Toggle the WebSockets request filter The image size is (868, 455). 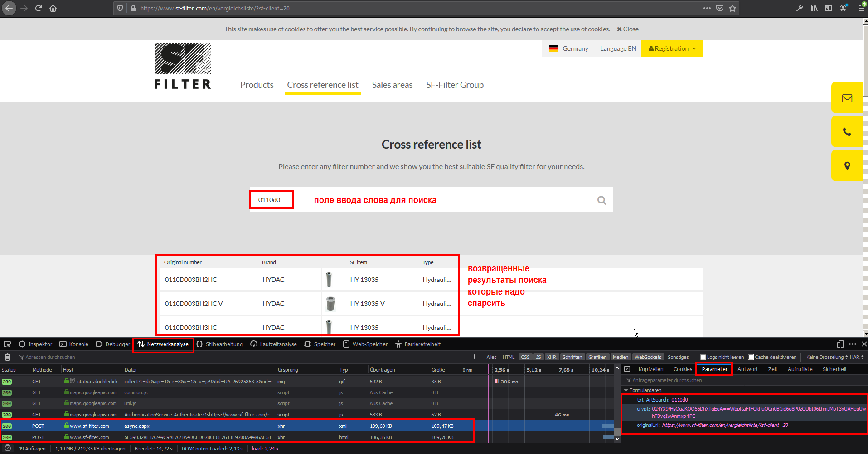[648, 357]
